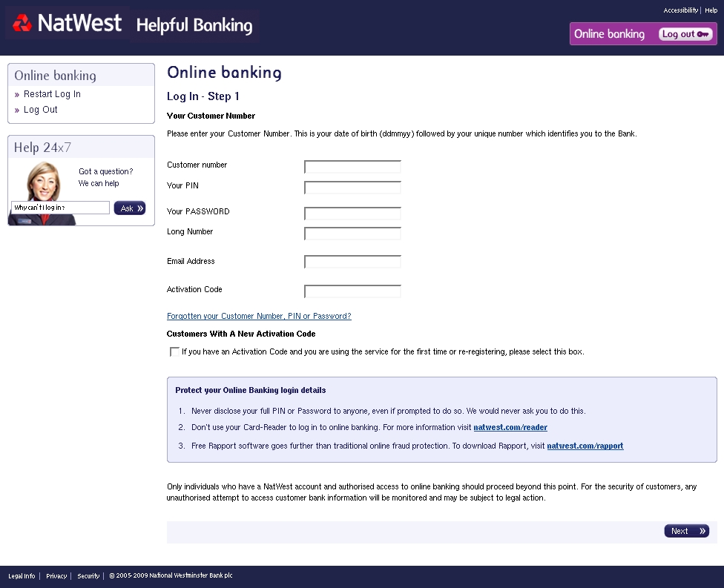Open the Help link at top right
The height and width of the screenshot is (588, 724).
pyautogui.click(x=711, y=10)
